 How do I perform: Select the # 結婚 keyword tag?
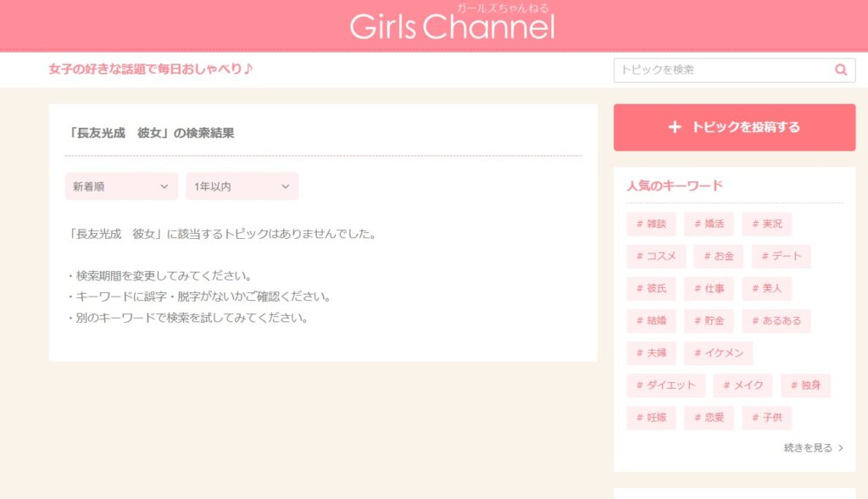[x=651, y=321]
